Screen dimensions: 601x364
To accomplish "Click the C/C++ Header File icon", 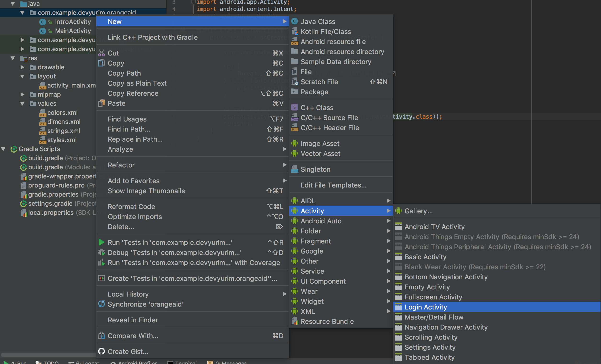I will coord(295,127).
